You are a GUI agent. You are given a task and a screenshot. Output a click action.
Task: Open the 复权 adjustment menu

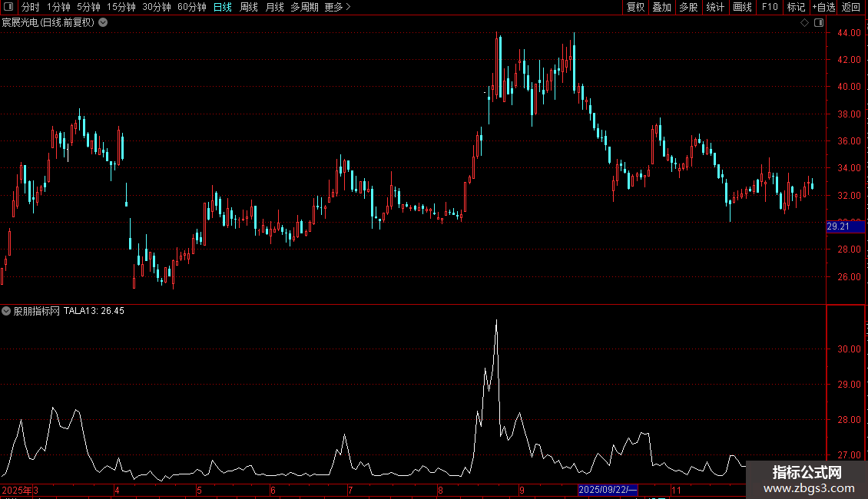635,7
